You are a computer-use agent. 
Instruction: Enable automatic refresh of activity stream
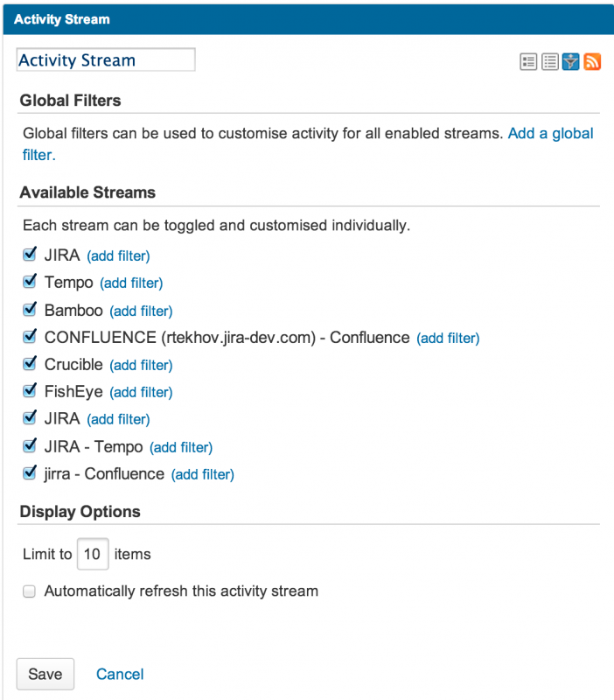pos(29,591)
